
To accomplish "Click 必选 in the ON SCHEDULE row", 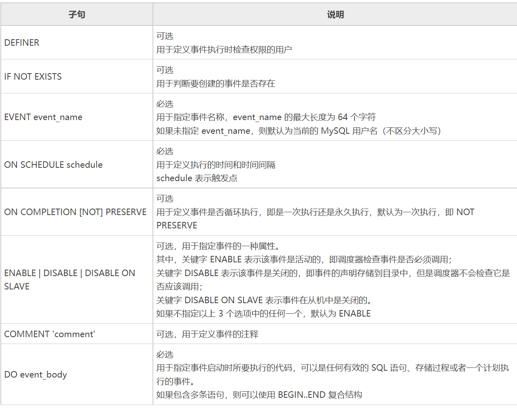I will click(x=165, y=151).
